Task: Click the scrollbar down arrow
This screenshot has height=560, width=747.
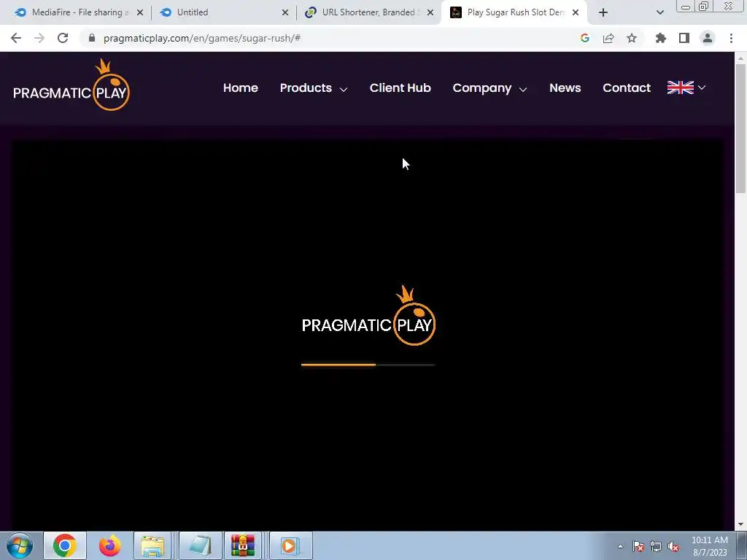Action: click(740, 524)
